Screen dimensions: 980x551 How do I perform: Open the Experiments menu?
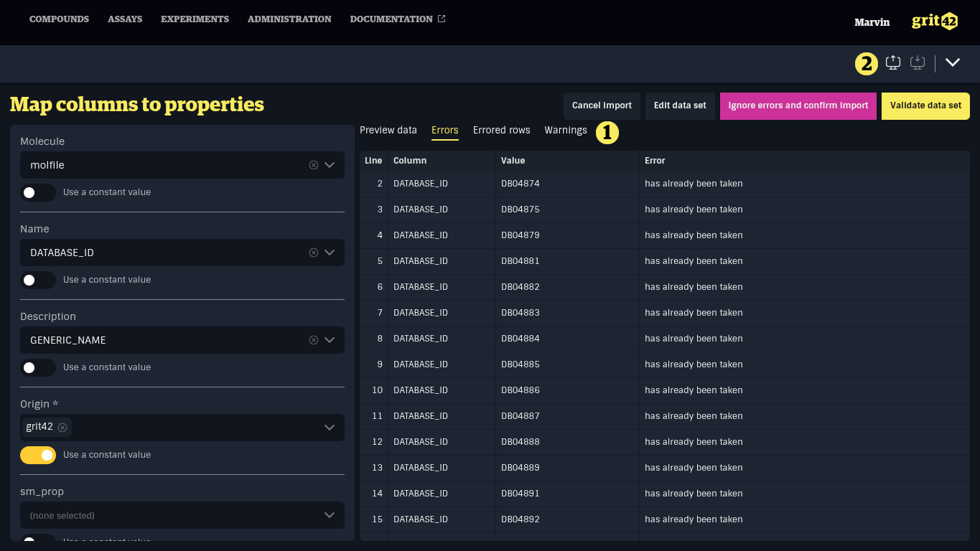pyautogui.click(x=195, y=19)
